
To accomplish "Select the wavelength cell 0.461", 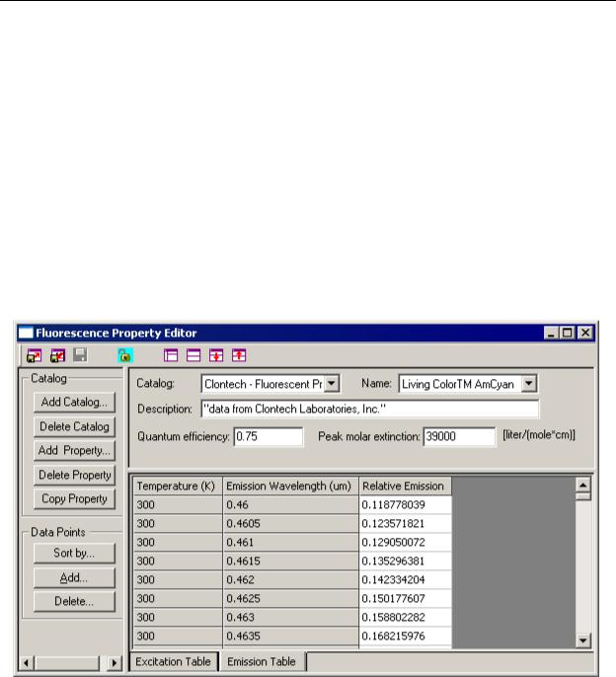I will coord(290,543).
